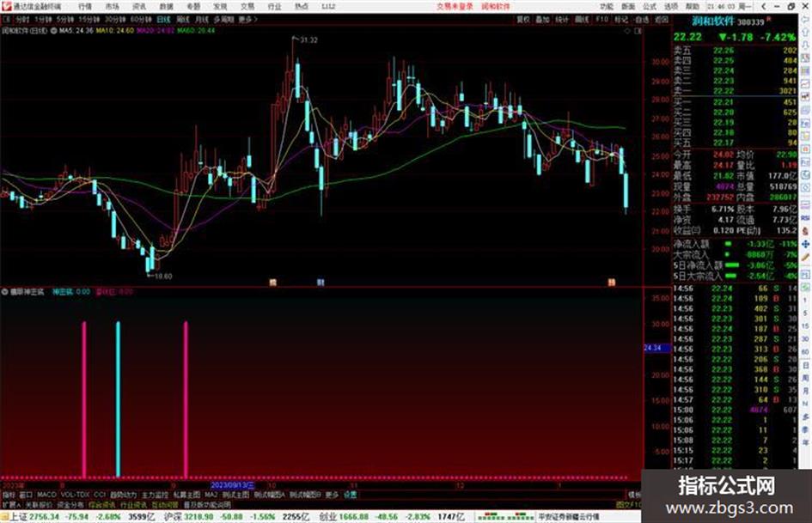
Task: Select the 窗口 tab in the indicator bar
Action: [x=26, y=495]
